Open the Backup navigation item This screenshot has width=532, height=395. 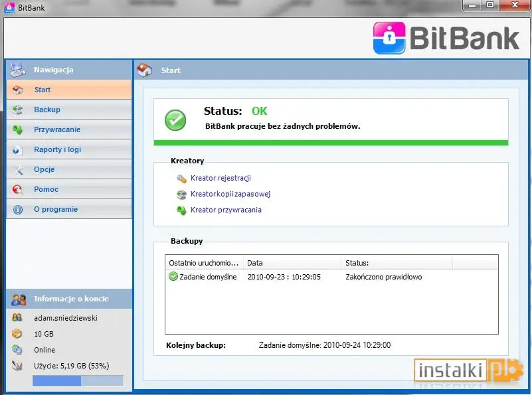69,110
